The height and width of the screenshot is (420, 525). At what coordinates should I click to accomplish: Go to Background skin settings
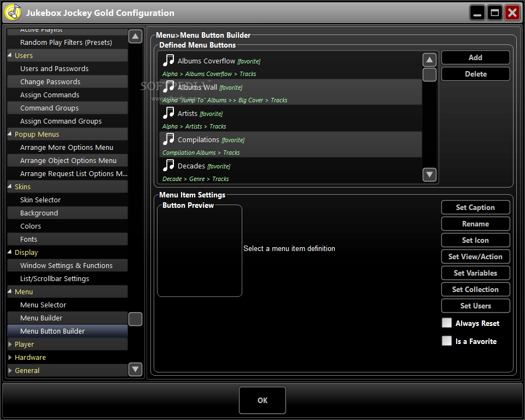click(67, 213)
